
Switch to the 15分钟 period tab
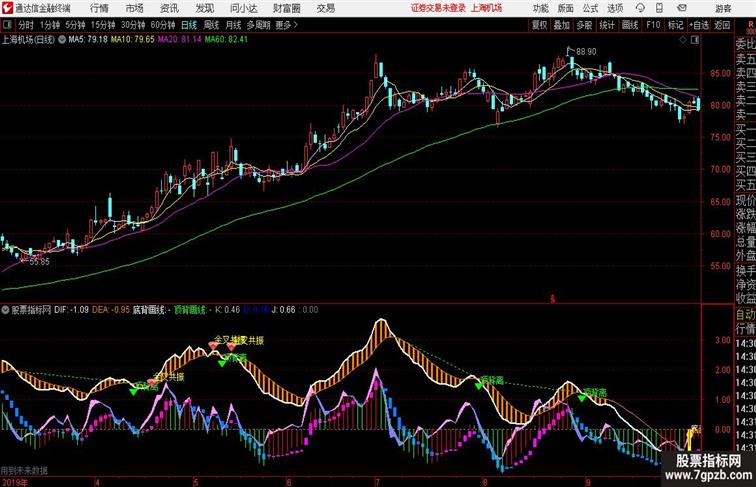click(x=103, y=25)
